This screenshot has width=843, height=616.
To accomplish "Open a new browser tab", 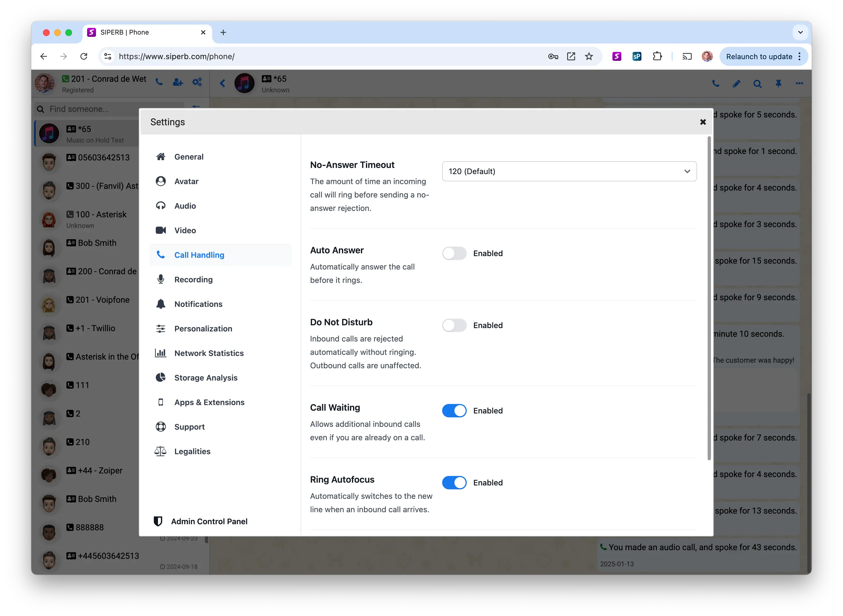I will [223, 32].
